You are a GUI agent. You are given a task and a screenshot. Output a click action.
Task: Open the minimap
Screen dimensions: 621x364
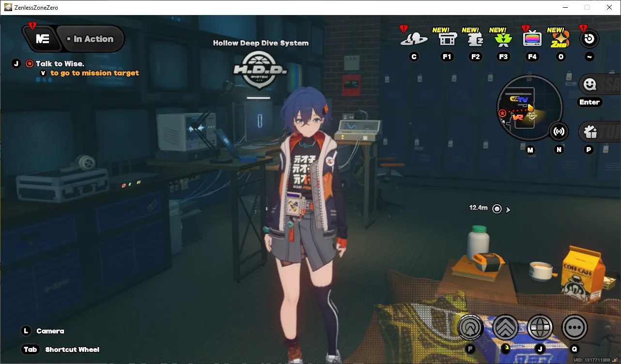(529, 107)
